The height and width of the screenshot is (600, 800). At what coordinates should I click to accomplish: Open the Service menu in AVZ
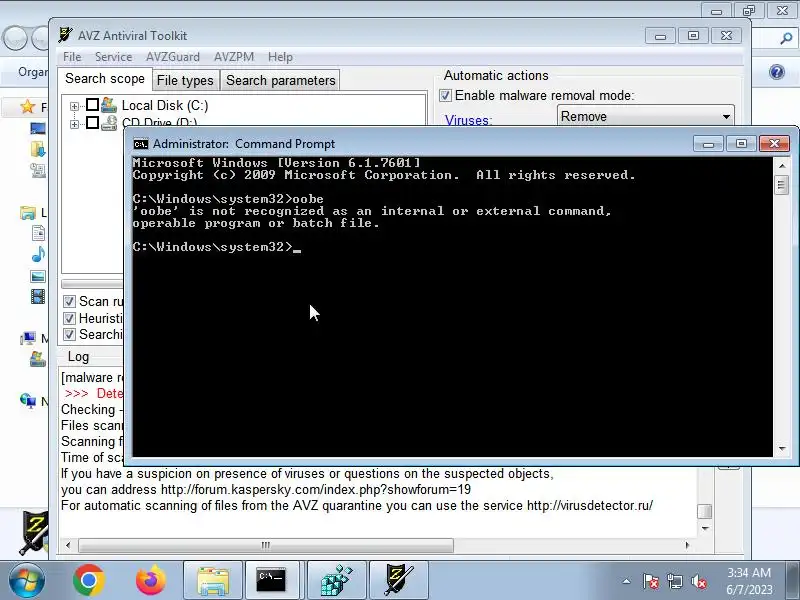[x=113, y=57]
